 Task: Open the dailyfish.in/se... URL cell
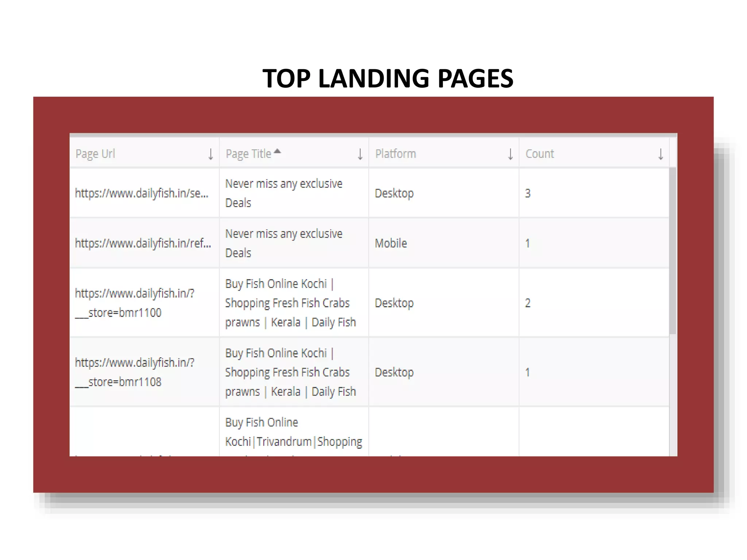[142, 193]
